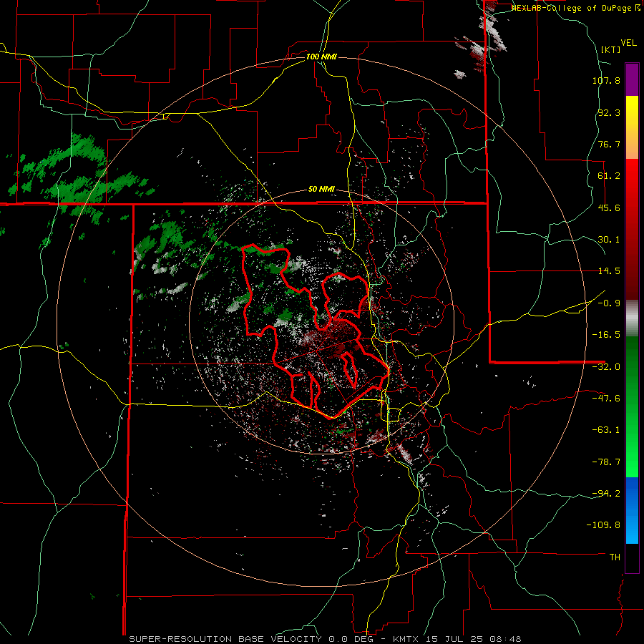Click the -94.2 legend value
Image resolution: width=644 pixels, height=644 pixels.
606,493
